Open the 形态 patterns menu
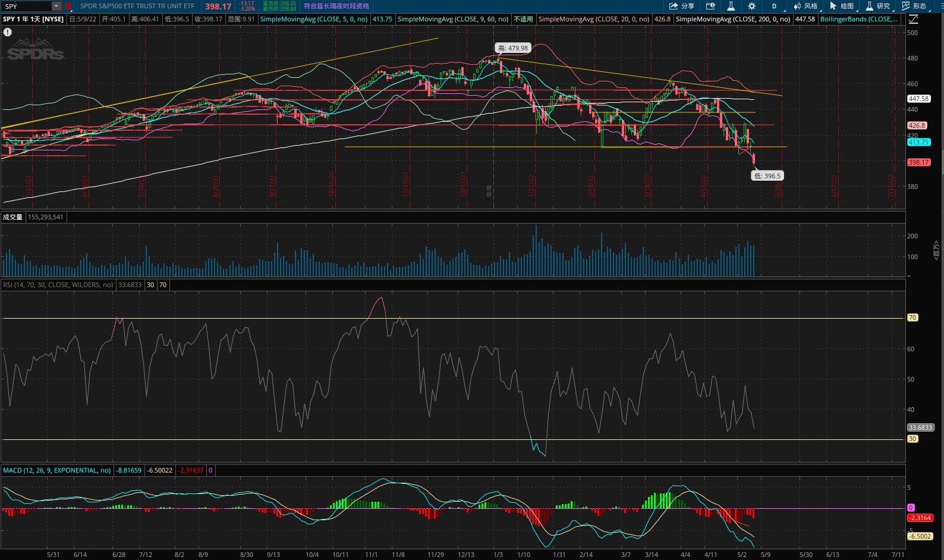This screenshot has width=944, height=560. pos(914,6)
